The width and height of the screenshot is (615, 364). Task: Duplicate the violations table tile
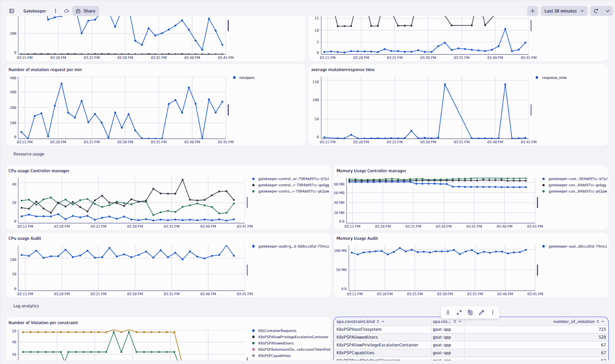pos(470,312)
